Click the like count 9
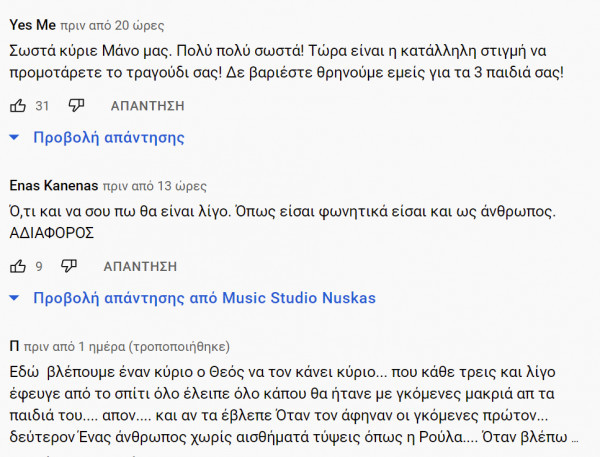The height and width of the screenshot is (457, 600). pyautogui.click(x=39, y=266)
